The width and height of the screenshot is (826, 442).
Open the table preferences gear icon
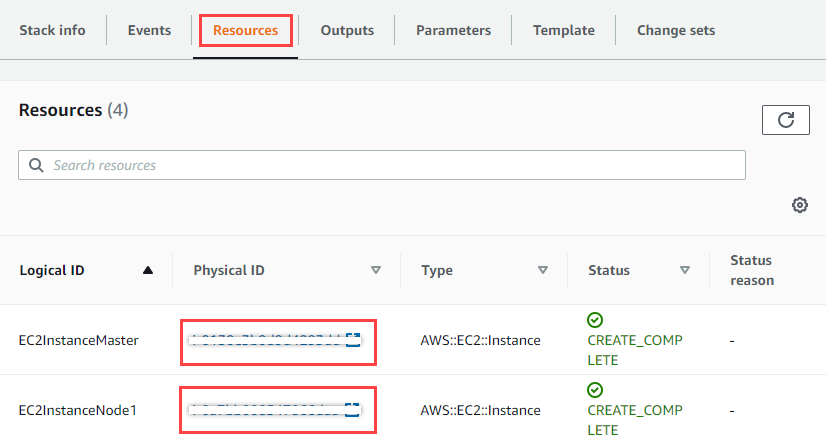pos(799,205)
